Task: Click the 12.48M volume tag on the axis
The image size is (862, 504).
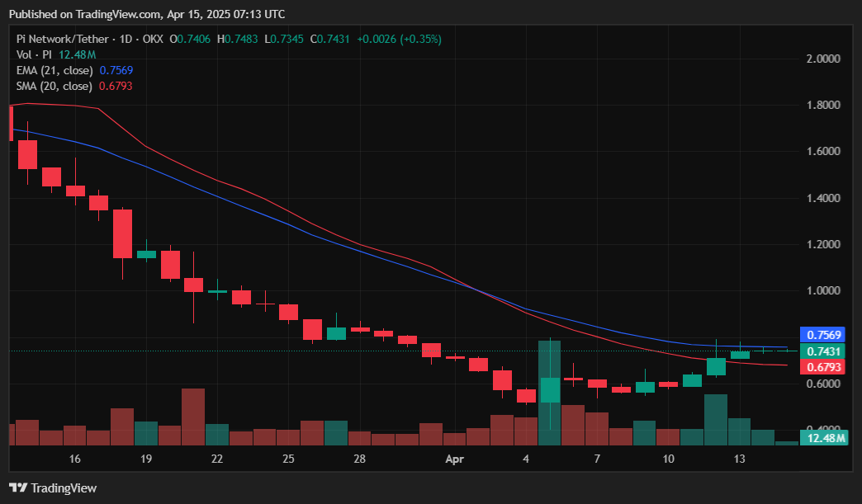Action: pos(826,438)
